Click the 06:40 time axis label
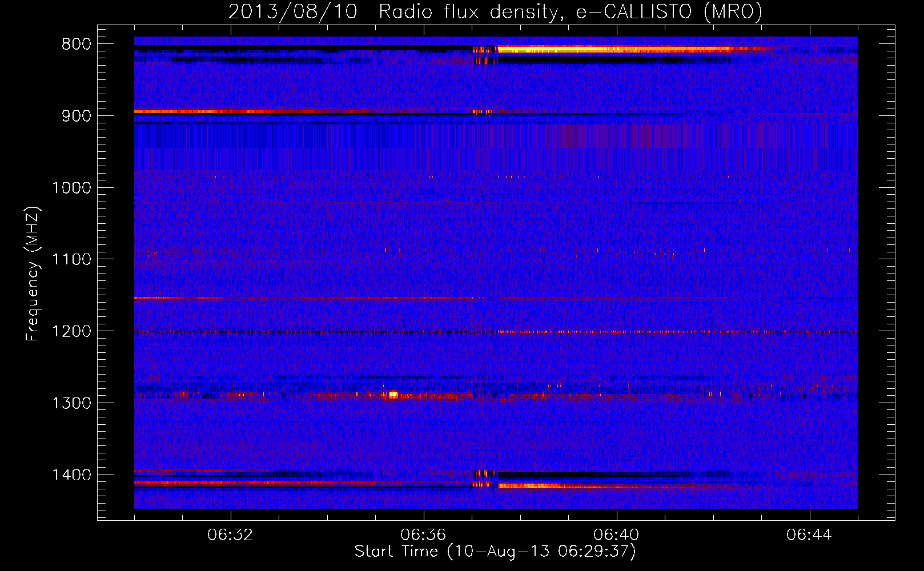924x571 pixels. click(x=617, y=535)
